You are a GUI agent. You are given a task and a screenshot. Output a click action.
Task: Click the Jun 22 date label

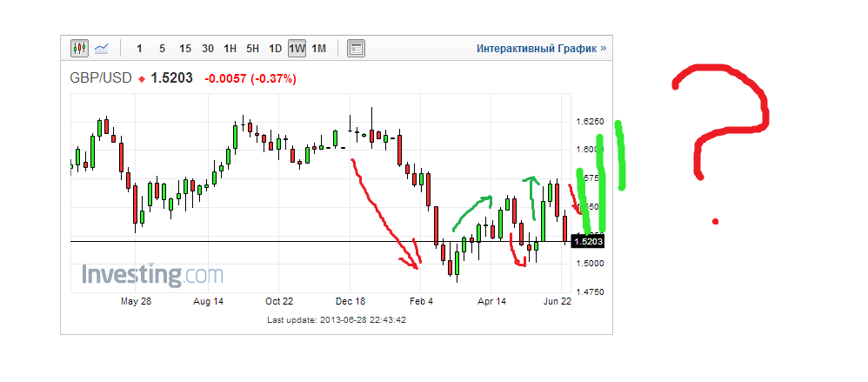point(558,302)
